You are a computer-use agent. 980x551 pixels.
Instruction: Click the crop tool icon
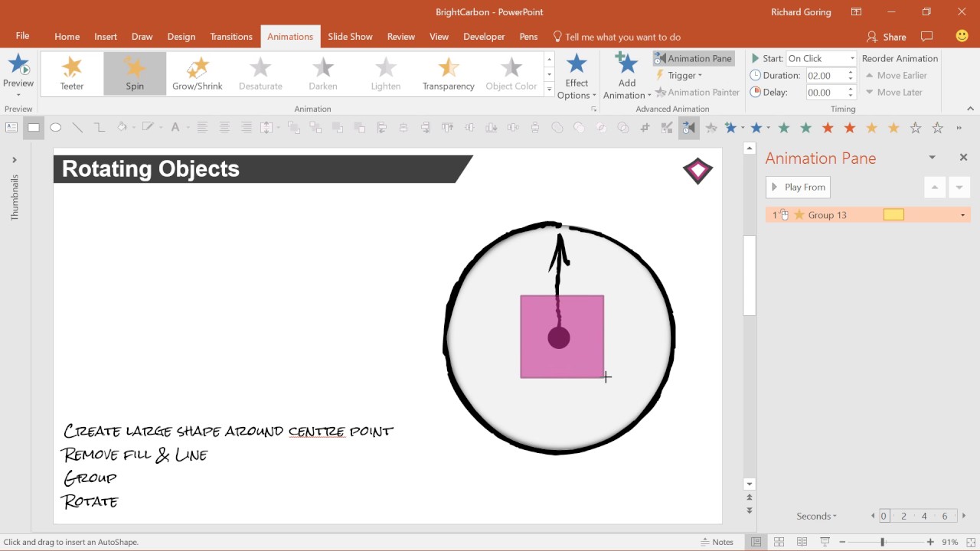click(x=645, y=128)
